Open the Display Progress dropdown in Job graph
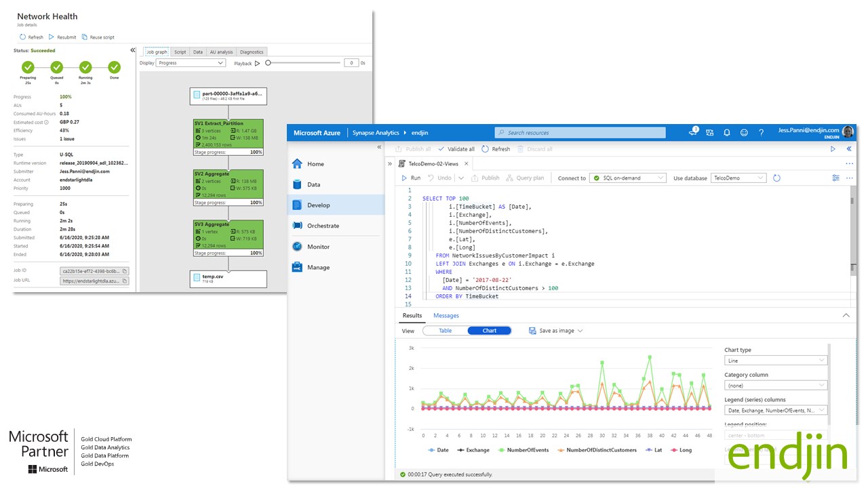Screen dimensions: 868x488 tap(191, 63)
